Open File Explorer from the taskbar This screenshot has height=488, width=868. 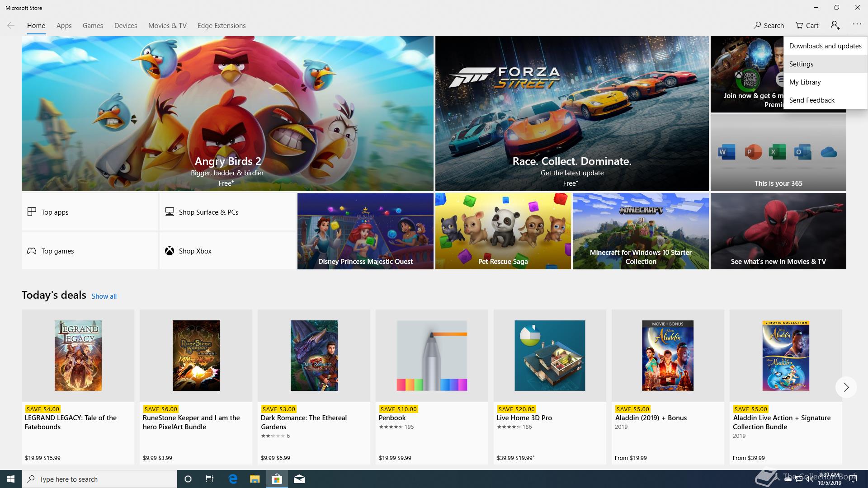click(255, 479)
